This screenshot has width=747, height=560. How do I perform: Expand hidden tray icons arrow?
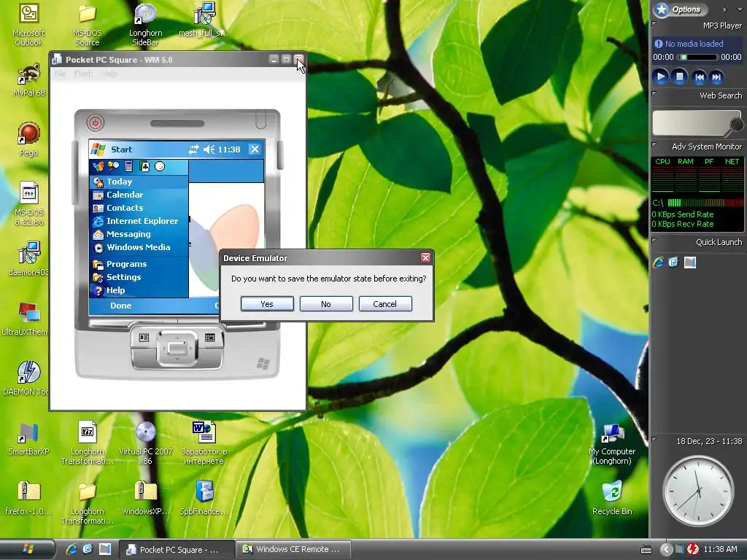tap(666, 550)
